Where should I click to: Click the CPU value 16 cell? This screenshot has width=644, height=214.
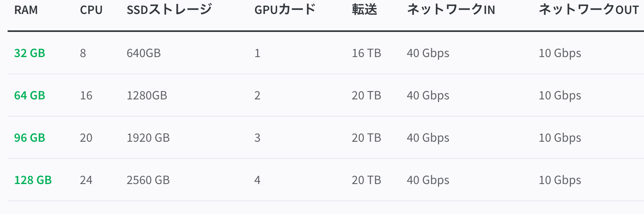[x=86, y=95]
